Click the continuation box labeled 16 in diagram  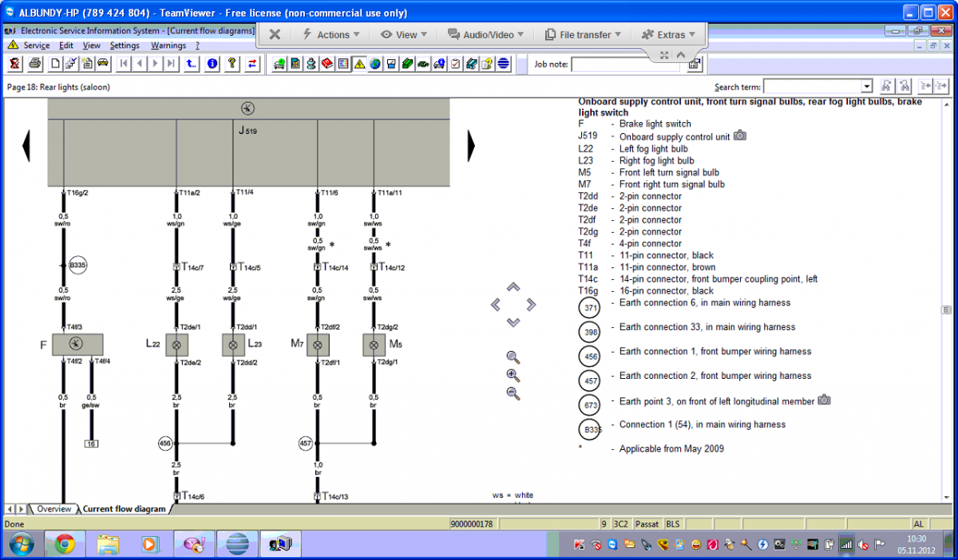[91, 444]
